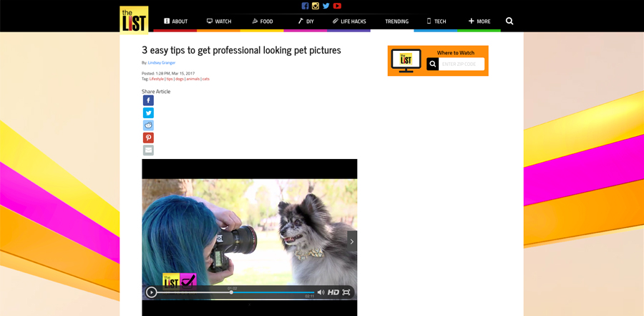This screenshot has height=316, width=644.
Task: Mute the video volume
Action: 321,292
